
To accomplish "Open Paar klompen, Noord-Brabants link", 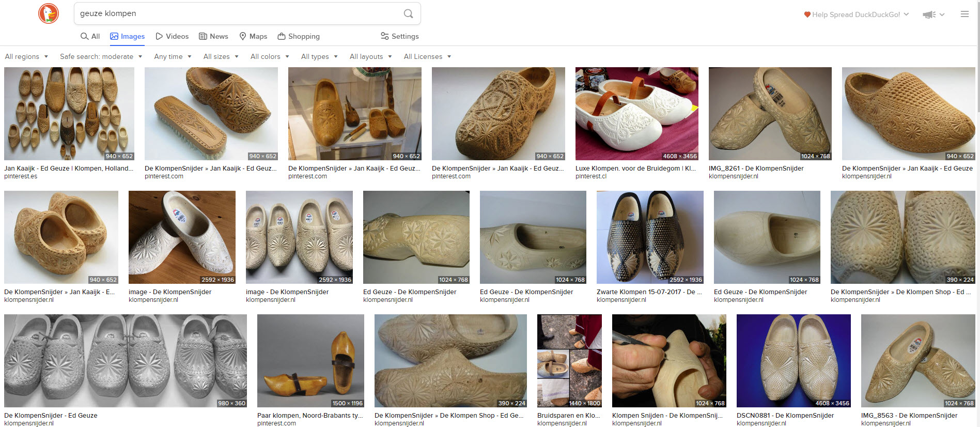I will (x=310, y=415).
